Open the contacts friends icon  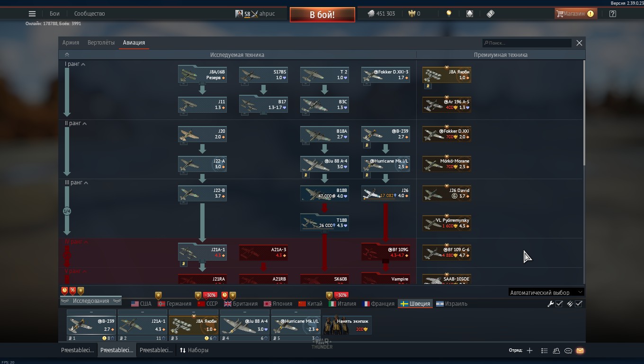pyautogui.click(x=556, y=351)
